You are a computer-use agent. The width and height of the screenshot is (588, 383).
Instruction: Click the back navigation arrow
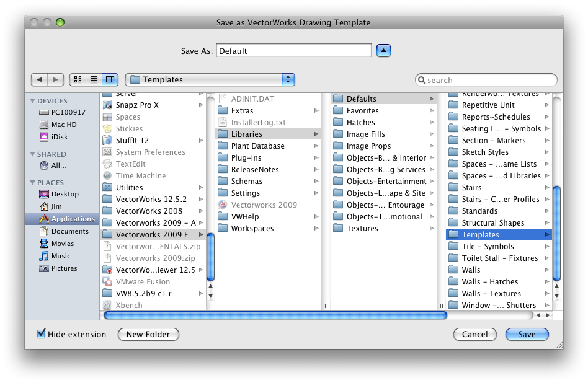coord(40,80)
